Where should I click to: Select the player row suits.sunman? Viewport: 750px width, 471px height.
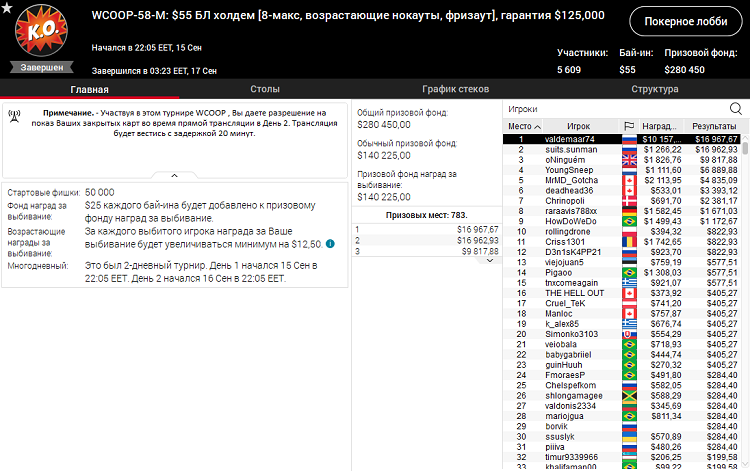pos(622,150)
